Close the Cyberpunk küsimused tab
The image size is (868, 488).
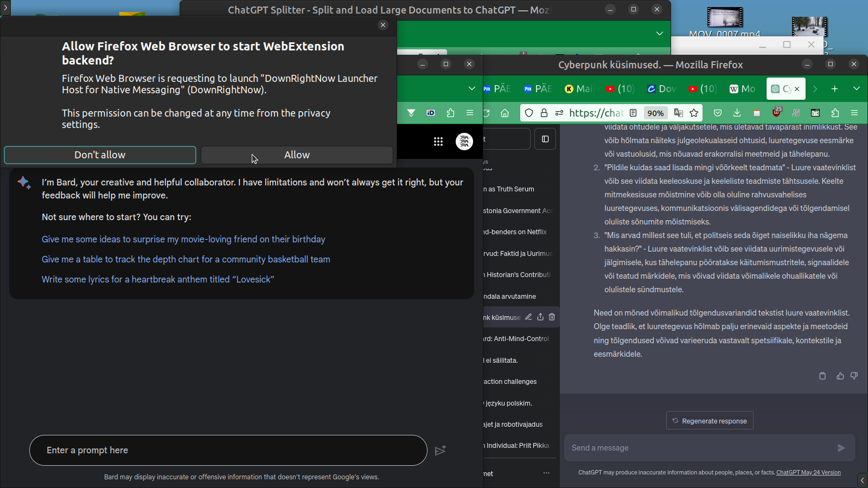tap(797, 89)
